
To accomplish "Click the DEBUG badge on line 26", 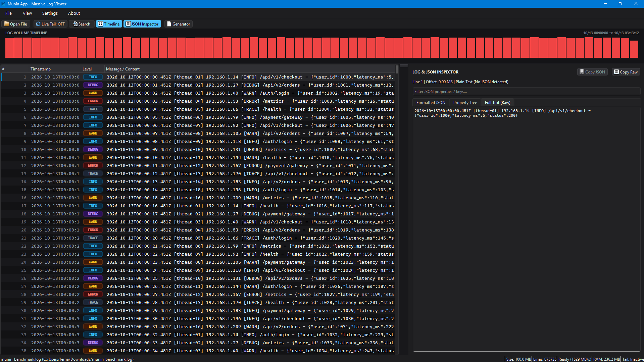I will click(93, 278).
